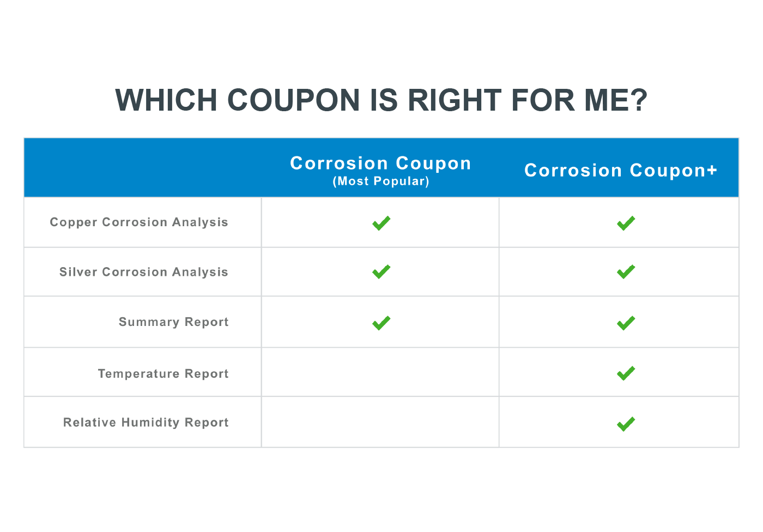Click the "Corrosion Coupon" column header
763x532 pixels.
(380, 163)
